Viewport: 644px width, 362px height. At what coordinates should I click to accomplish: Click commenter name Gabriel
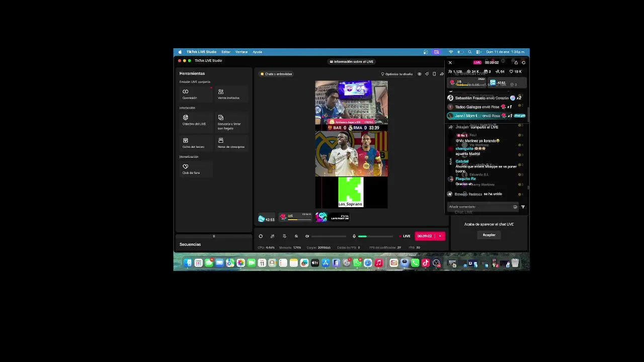[x=462, y=161]
